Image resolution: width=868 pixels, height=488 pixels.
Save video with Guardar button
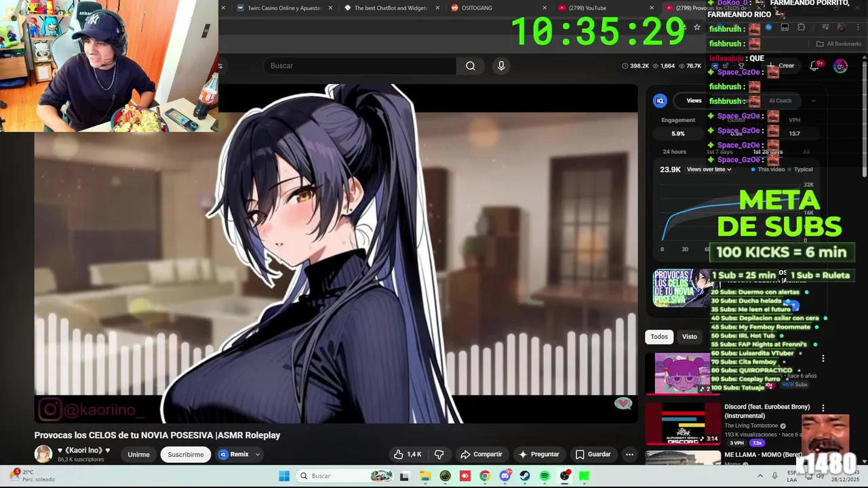click(593, 454)
